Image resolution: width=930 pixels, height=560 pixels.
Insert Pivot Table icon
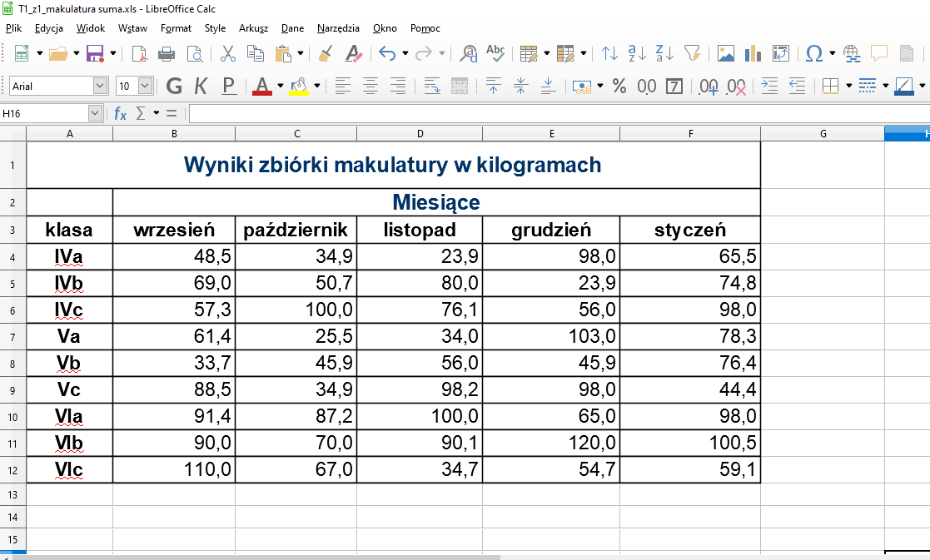(x=780, y=54)
